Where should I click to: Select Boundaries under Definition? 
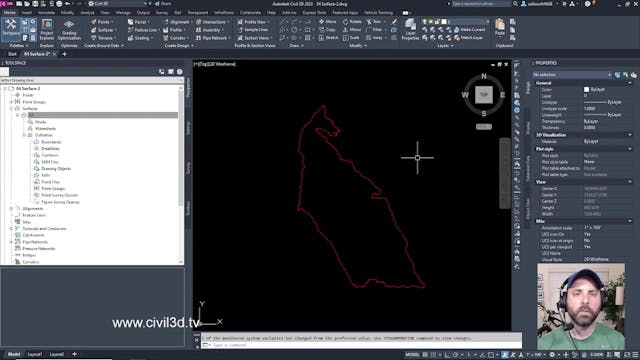[51, 142]
